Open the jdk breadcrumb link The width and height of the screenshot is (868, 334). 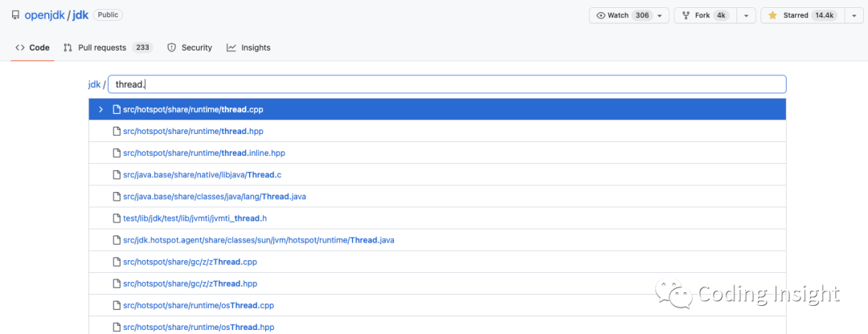[94, 84]
